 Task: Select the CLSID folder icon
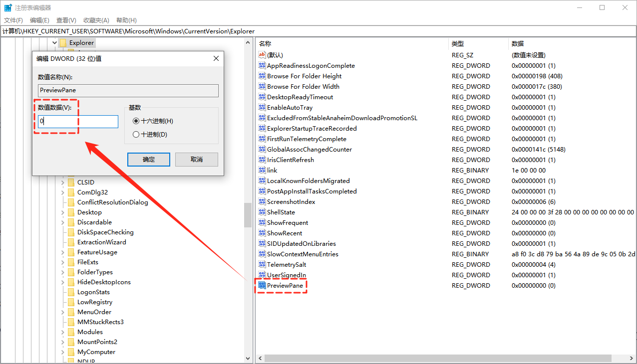tap(71, 182)
